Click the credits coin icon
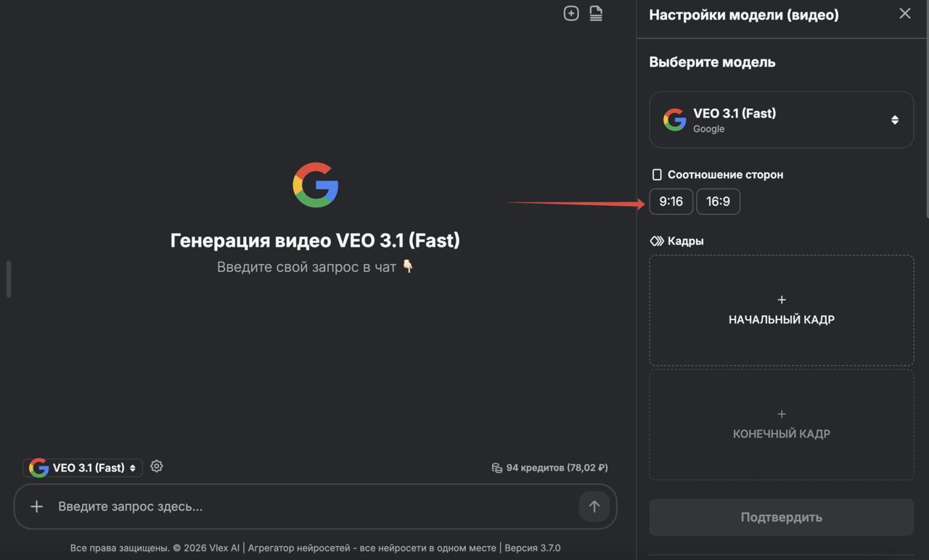This screenshot has width=929, height=560. (496, 468)
